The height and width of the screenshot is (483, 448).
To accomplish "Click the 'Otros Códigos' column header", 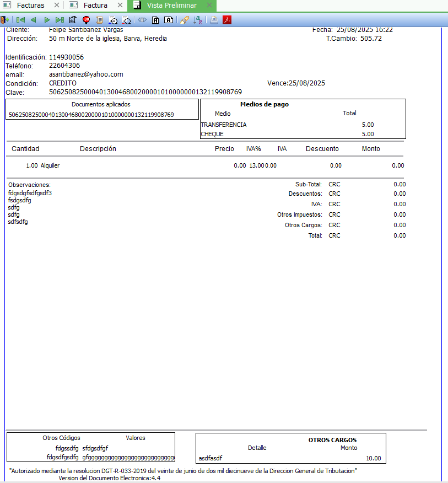I will point(61,438).
